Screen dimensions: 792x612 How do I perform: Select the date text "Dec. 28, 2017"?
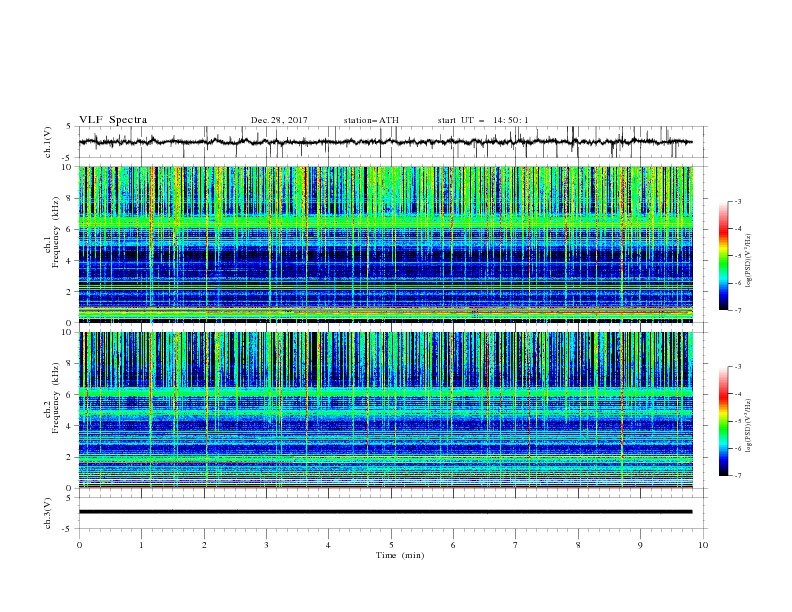click(279, 120)
